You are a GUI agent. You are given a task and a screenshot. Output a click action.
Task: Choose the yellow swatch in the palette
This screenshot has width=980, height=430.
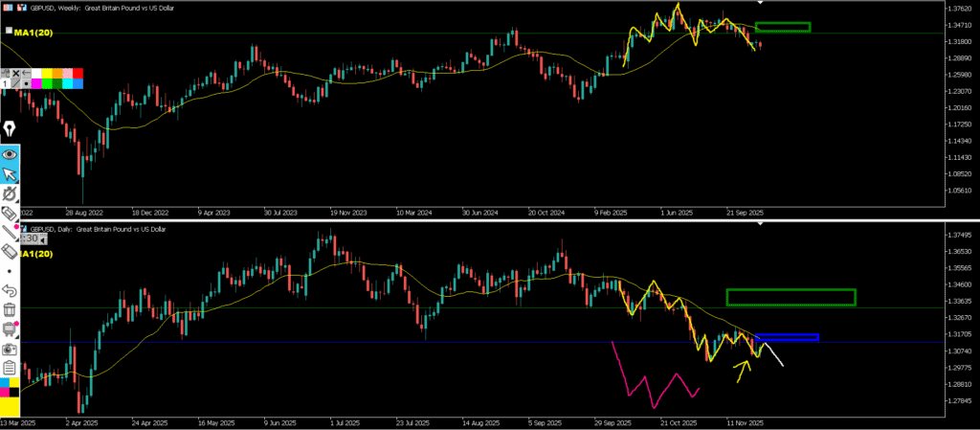click(47, 73)
